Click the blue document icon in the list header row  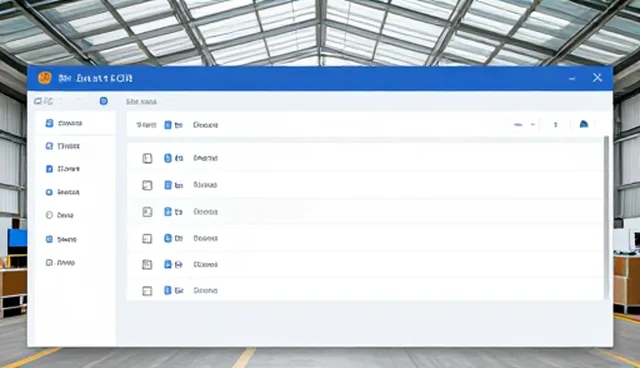click(x=168, y=125)
